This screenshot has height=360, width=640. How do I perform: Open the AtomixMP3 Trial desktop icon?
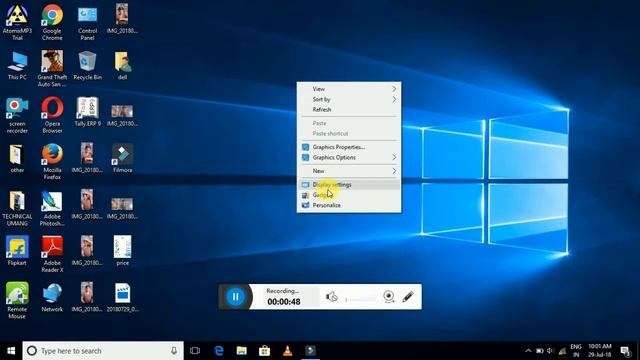click(17, 22)
